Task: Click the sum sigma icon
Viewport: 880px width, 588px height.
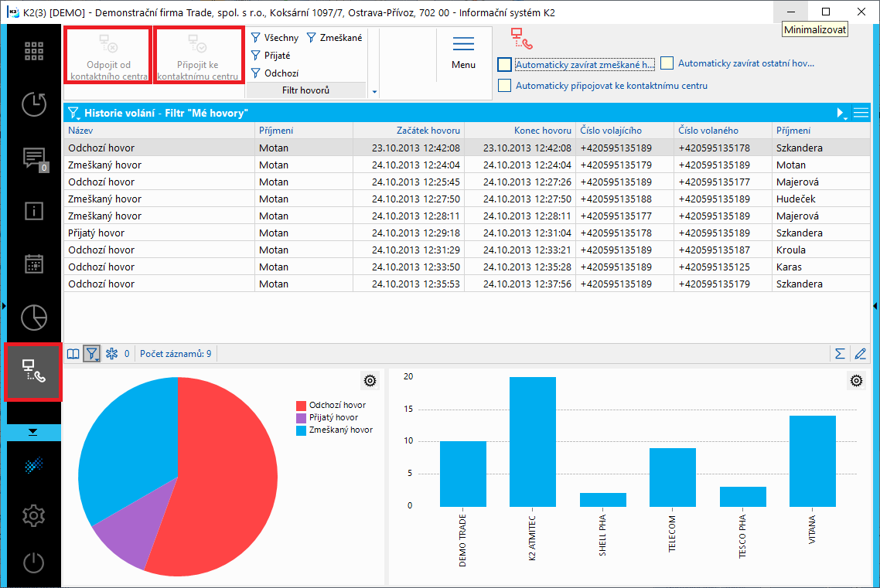Action: click(840, 354)
